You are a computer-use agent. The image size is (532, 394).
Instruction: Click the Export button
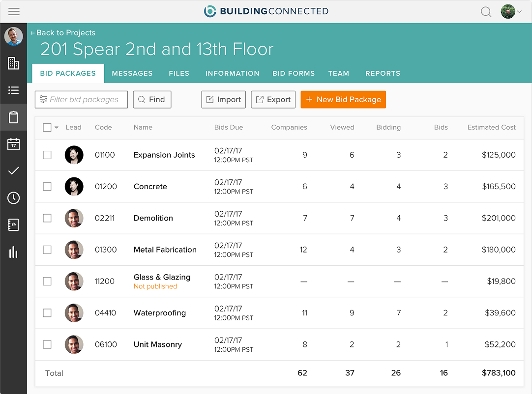pyautogui.click(x=273, y=99)
